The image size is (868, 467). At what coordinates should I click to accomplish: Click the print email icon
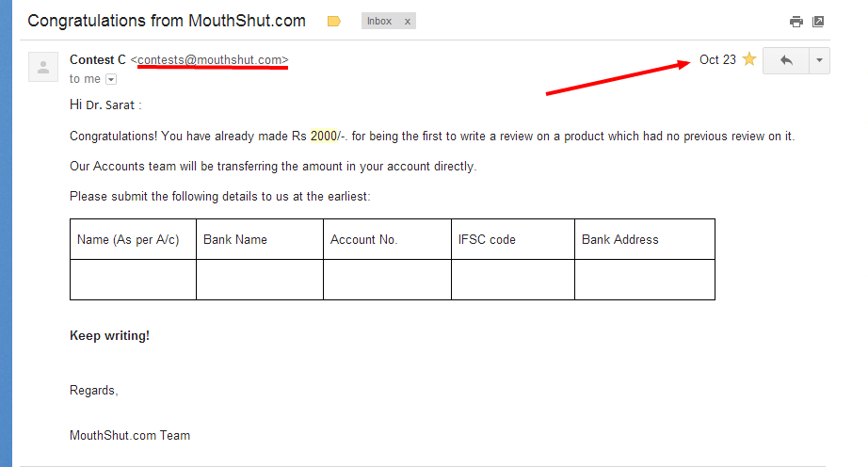(x=796, y=22)
